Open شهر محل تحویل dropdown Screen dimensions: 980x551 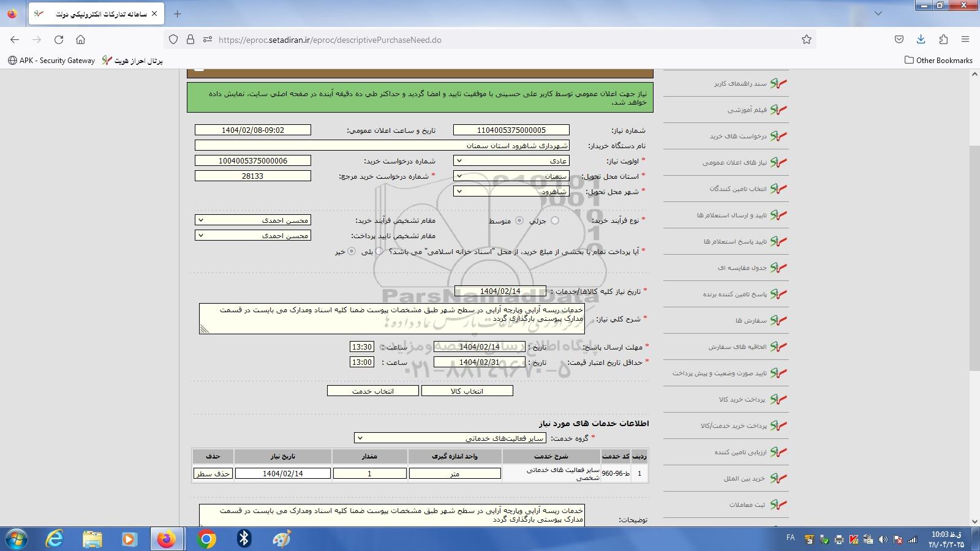click(511, 192)
